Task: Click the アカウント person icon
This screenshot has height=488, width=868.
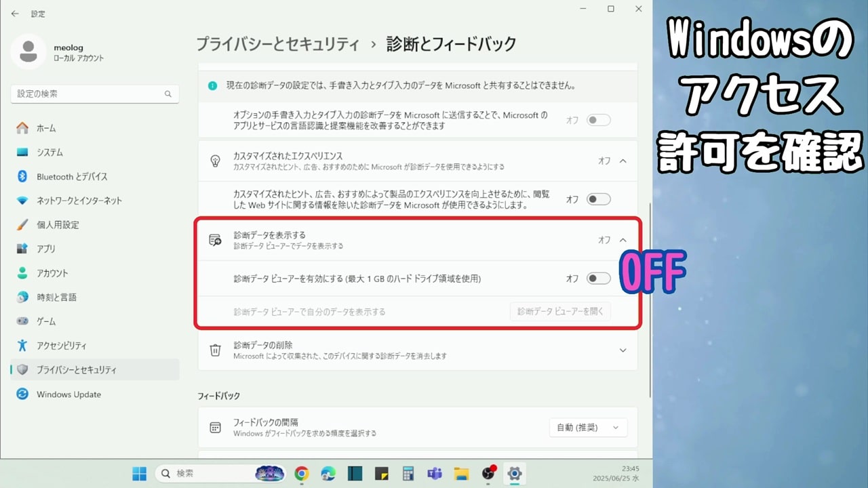Action: click(x=23, y=273)
